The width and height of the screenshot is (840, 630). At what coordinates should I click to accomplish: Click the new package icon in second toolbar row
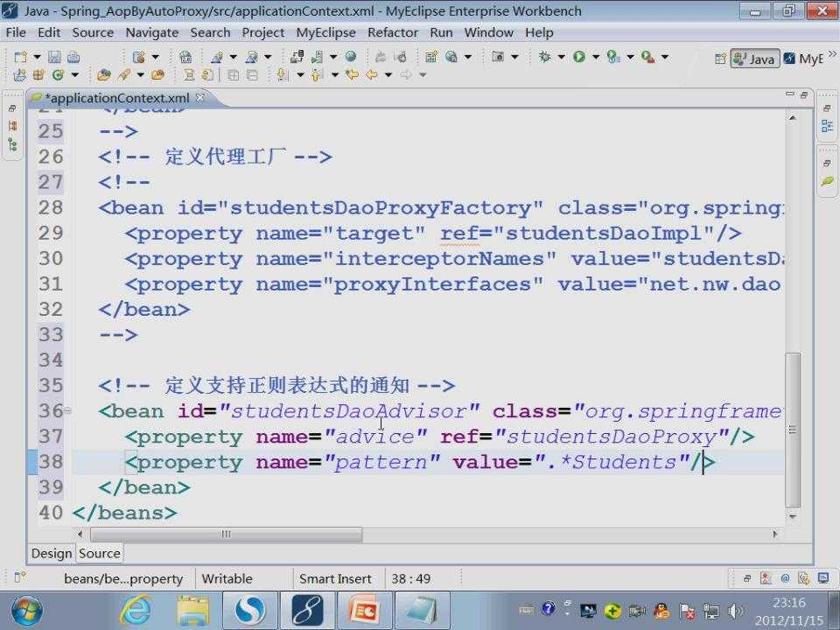click(x=38, y=75)
